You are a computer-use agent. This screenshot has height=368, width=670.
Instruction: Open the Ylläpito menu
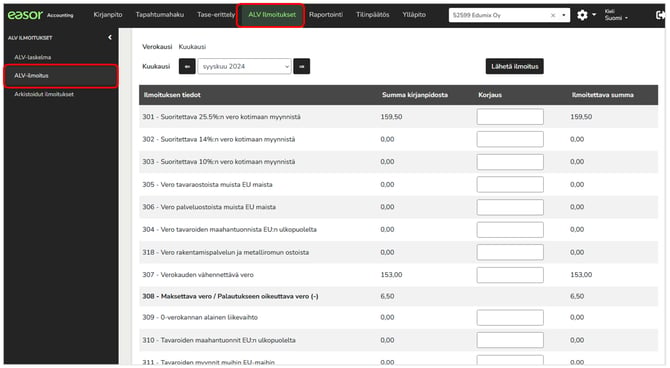[414, 15]
